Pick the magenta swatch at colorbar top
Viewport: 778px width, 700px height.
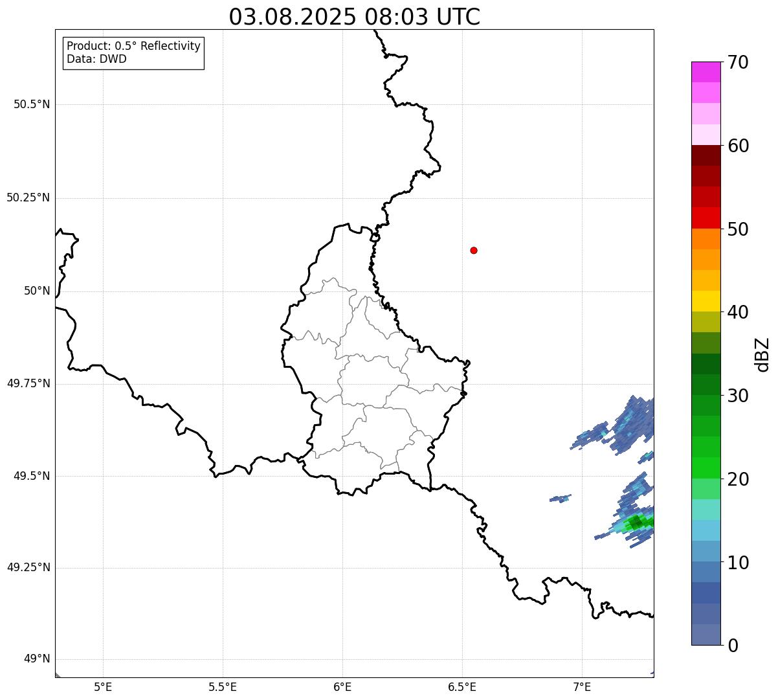click(706, 72)
